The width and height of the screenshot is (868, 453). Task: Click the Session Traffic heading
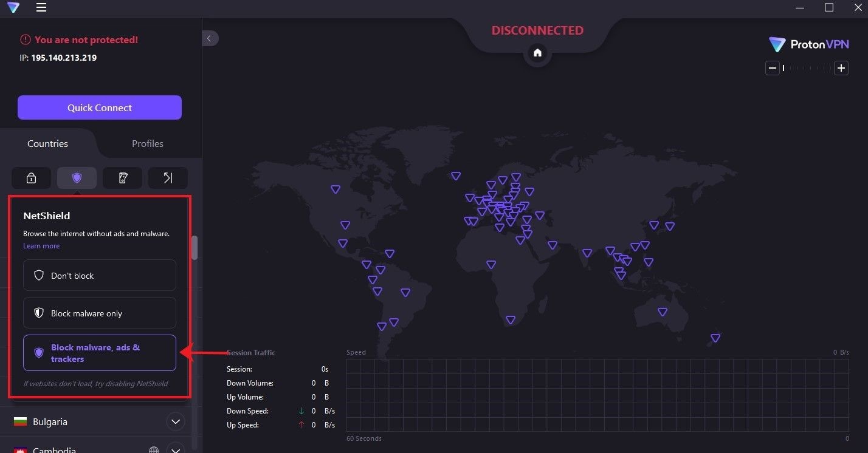(x=251, y=353)
